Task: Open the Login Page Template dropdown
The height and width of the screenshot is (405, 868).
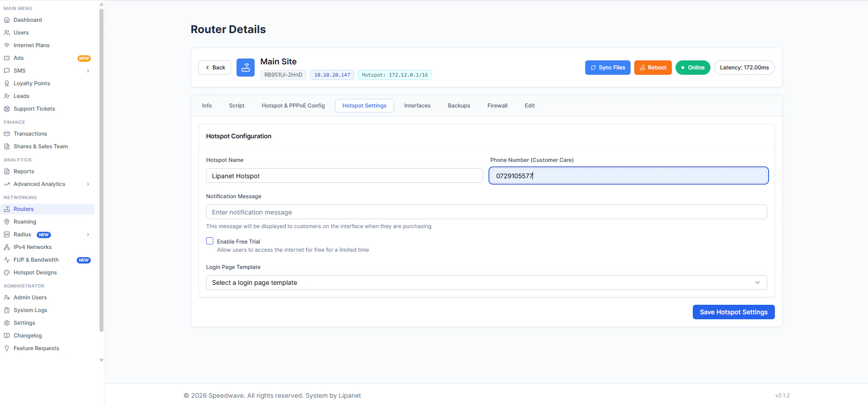Action: [486, 283]
